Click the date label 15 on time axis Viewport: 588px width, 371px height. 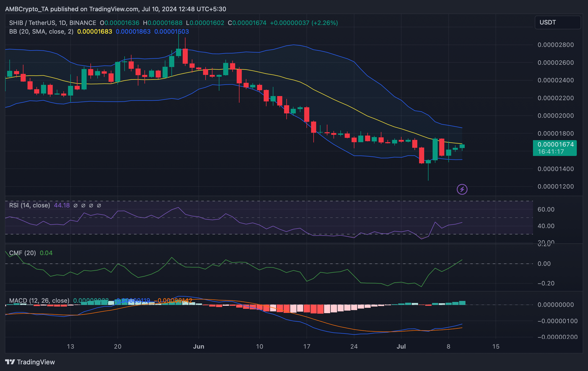[496, 347]
